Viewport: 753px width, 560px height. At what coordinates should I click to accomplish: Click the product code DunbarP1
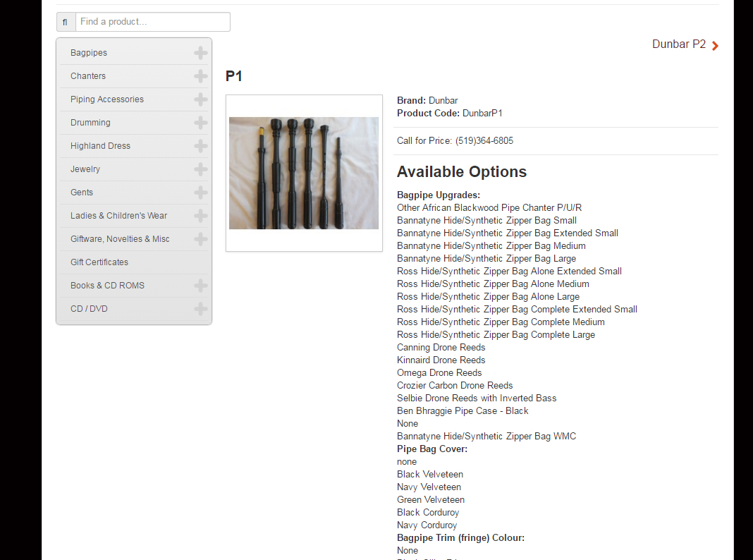tap(482, 114)
